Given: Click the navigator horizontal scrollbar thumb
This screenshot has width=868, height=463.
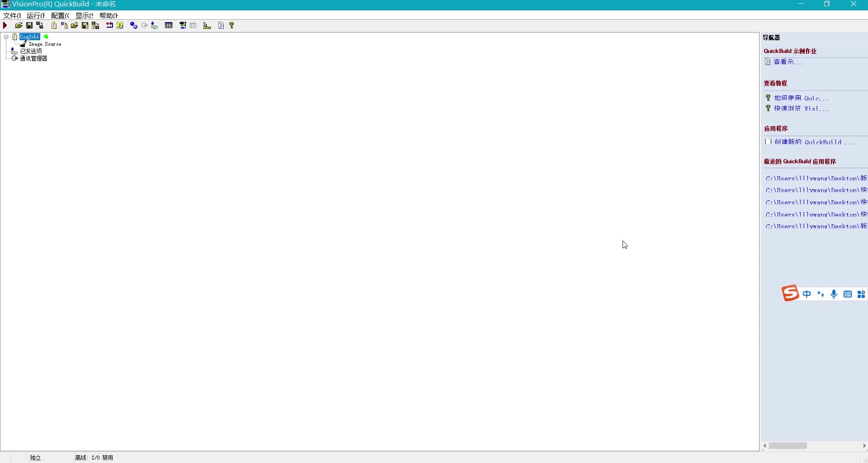Looking at the screenshot, I should coord(788,446).
